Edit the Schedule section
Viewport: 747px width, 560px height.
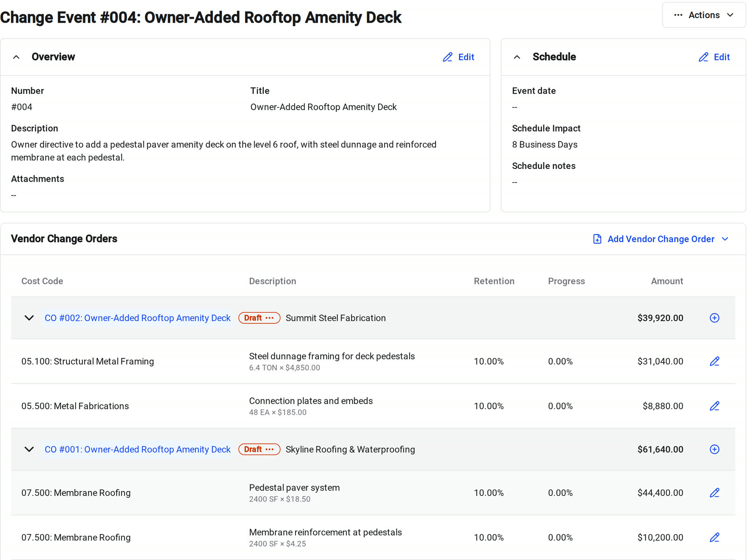click(714, 57)
